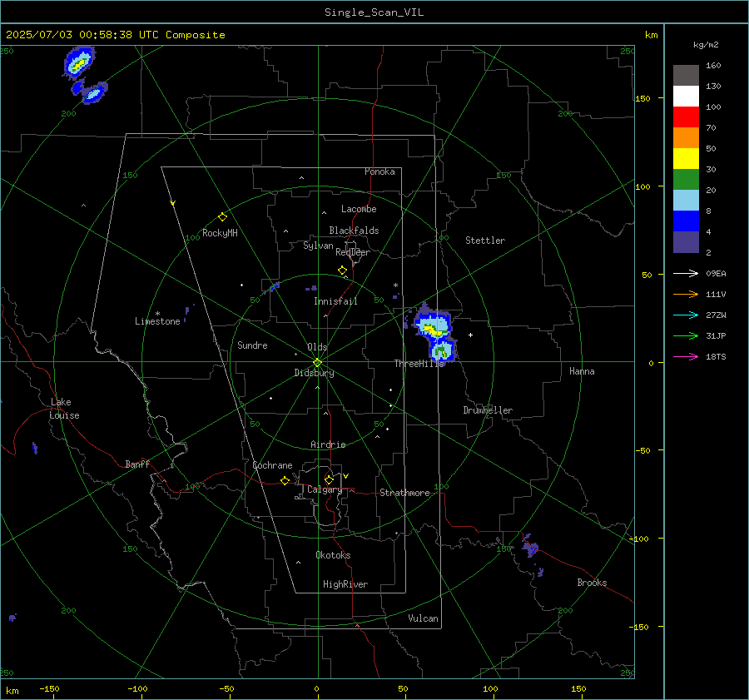
Task: Click the ThreeHills label
Action: point(419,364)
